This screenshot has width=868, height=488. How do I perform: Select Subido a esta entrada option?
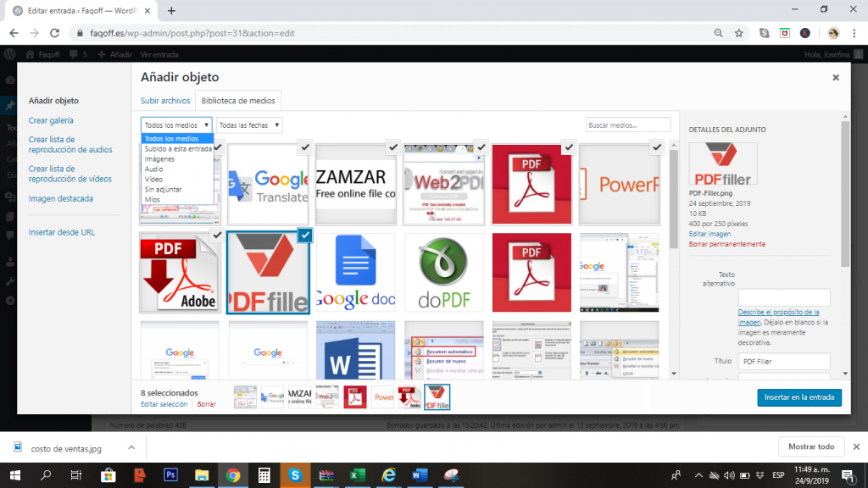click(177, 149)
